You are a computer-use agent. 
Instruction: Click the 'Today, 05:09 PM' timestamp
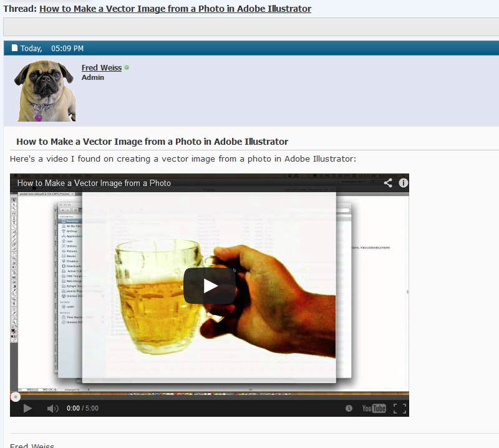[52, 49]
